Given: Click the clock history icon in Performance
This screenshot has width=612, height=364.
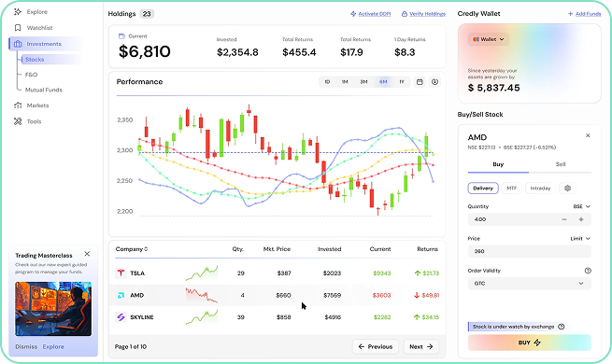Looking at the screenshot, I should pyautogui.click(x=434, y=82).
